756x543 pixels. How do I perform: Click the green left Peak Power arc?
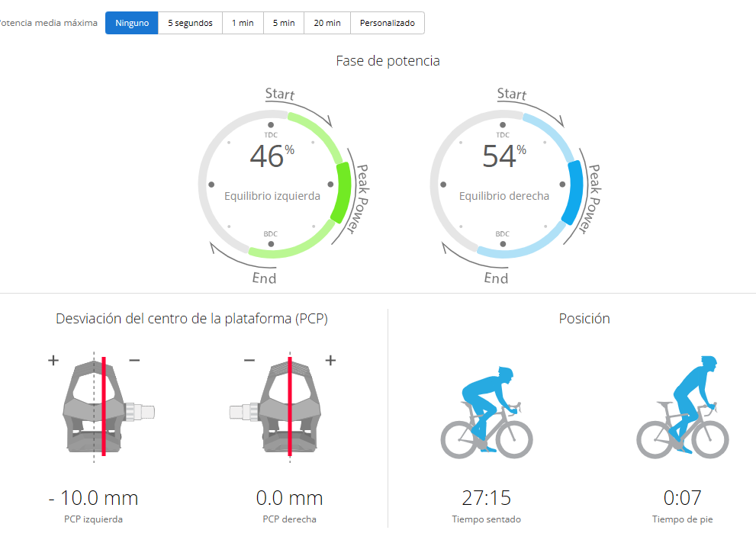pos(343,192)
